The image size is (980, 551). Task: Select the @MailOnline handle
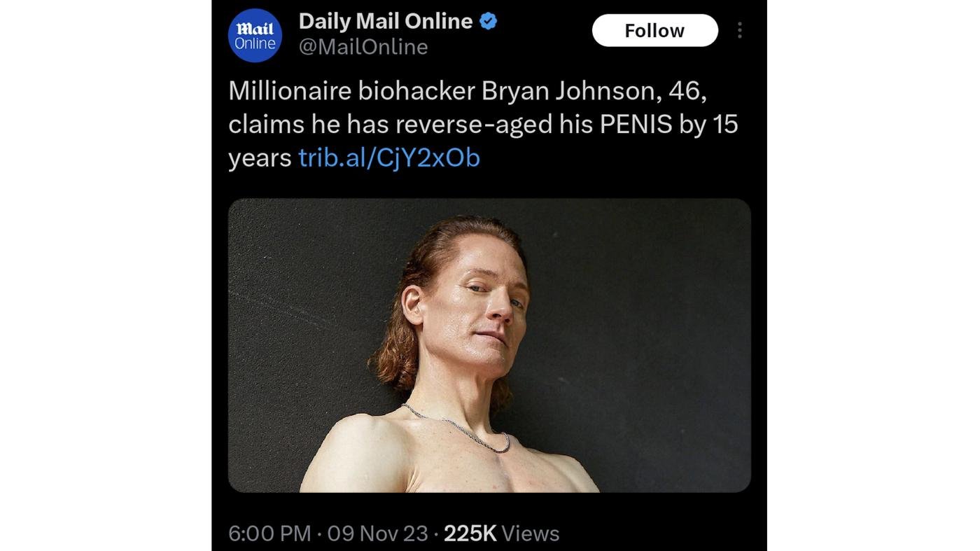(x=363, y=47)
